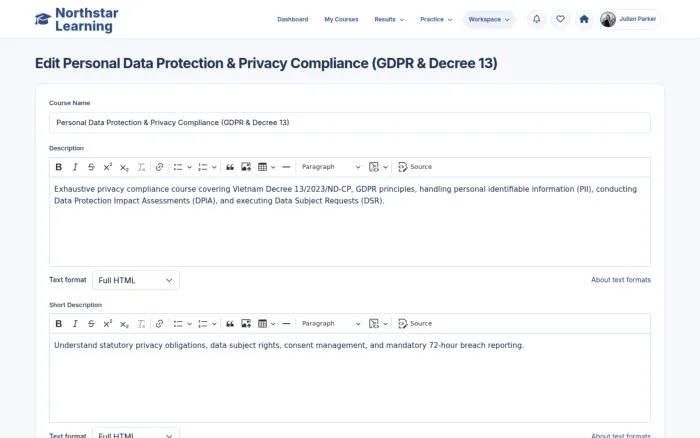Go to home icon in header

[x=584, y=19]
